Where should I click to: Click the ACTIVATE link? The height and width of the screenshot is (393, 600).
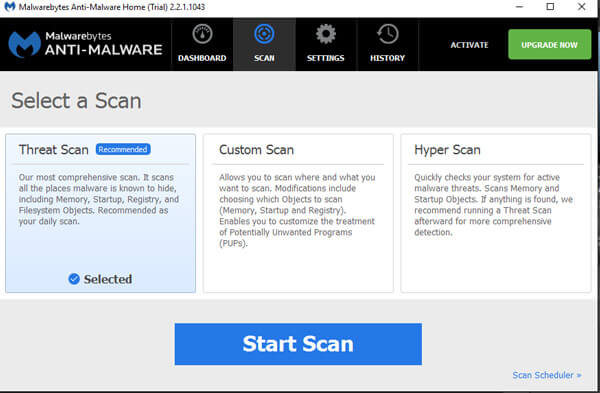tap(469, 45)
